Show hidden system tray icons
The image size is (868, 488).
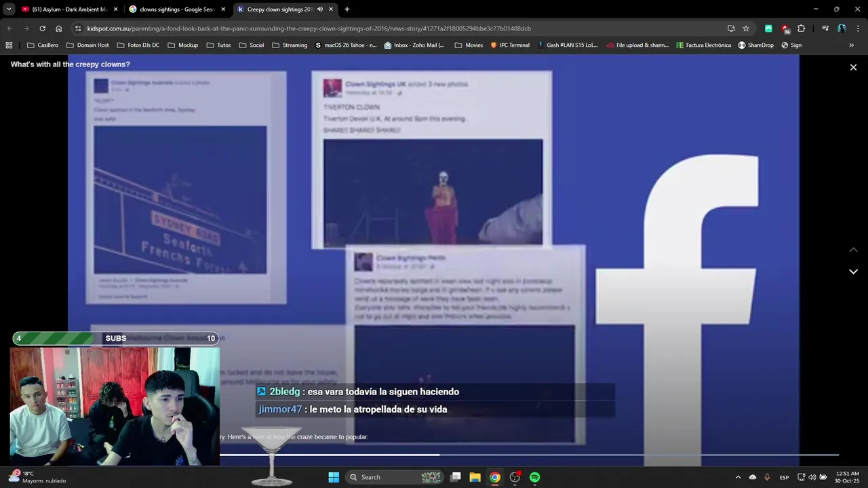[738, 477]
